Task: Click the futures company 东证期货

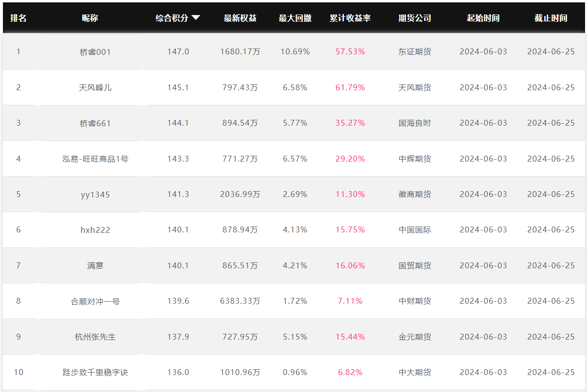Action: [415, 51]
